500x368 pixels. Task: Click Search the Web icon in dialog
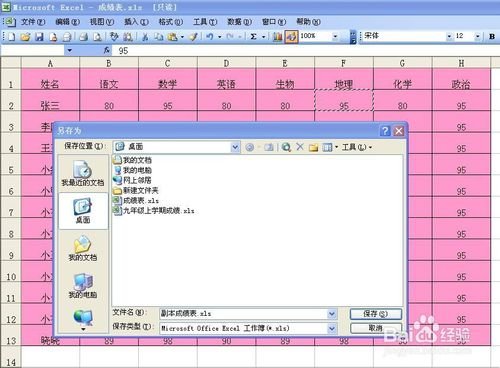[286, 147]
